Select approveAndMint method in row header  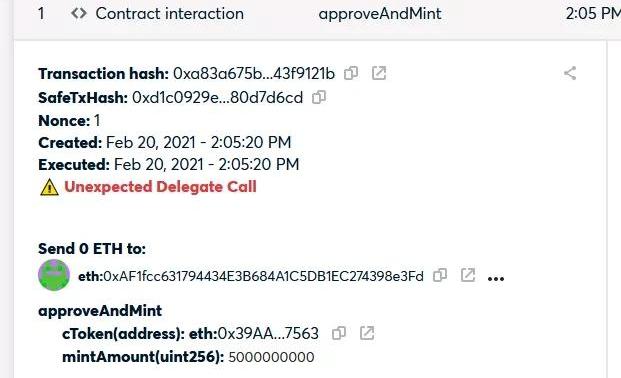pyautogui.click(x=380, y=14)
